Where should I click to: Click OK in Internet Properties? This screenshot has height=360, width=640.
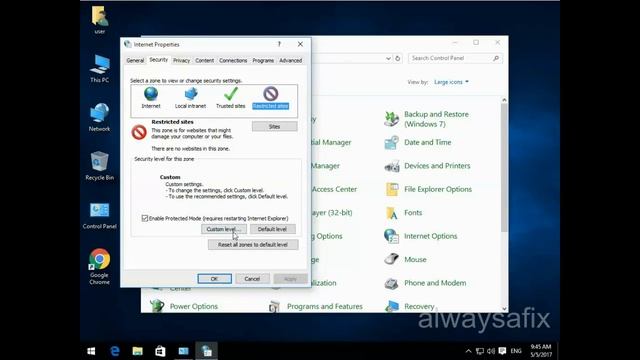[214, 279]
